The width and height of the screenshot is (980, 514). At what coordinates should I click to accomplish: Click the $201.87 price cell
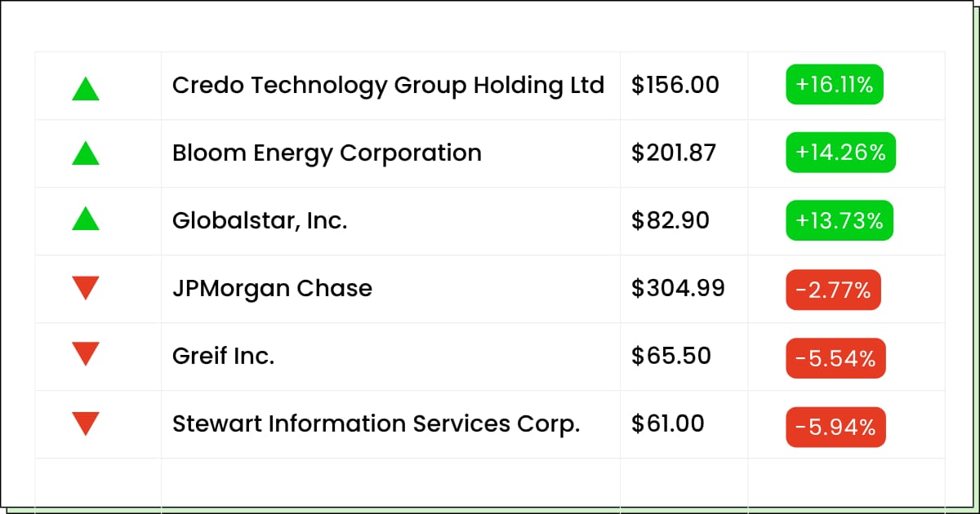pos(674,153)
